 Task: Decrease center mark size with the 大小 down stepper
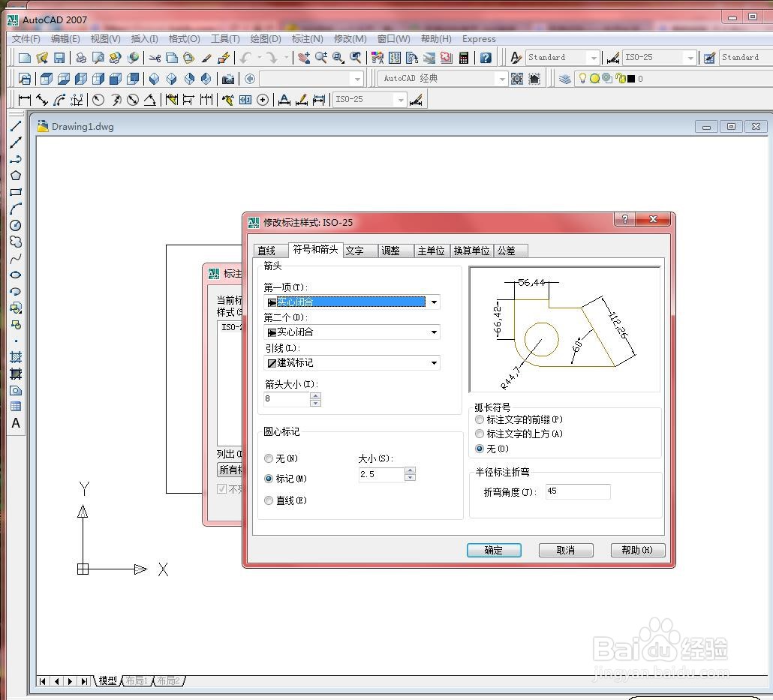tap(411, 477)
